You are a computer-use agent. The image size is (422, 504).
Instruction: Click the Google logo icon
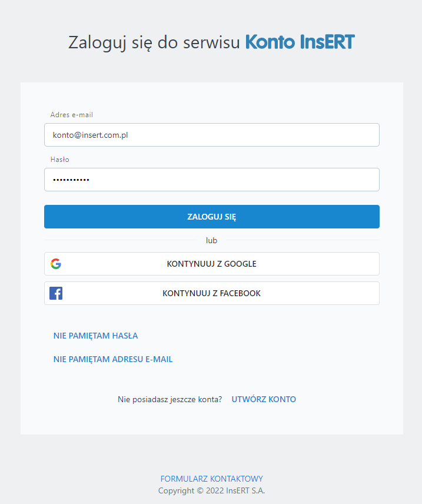[56, 264]
